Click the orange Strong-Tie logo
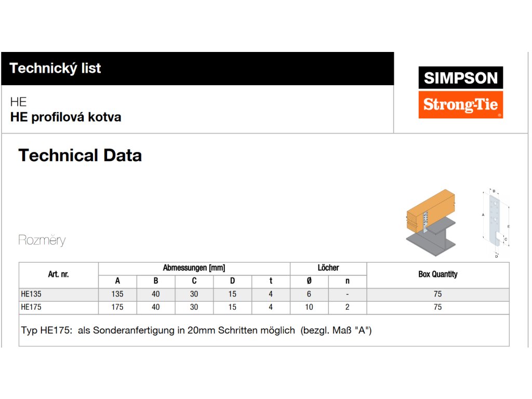The width and height of the screenshot is (532, 399). click(460, 105)
